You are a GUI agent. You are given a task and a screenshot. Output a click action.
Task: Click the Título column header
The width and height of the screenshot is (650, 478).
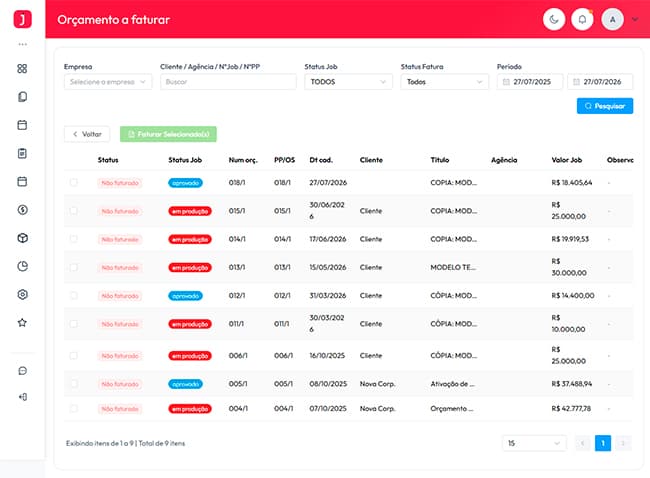(439, 160)
